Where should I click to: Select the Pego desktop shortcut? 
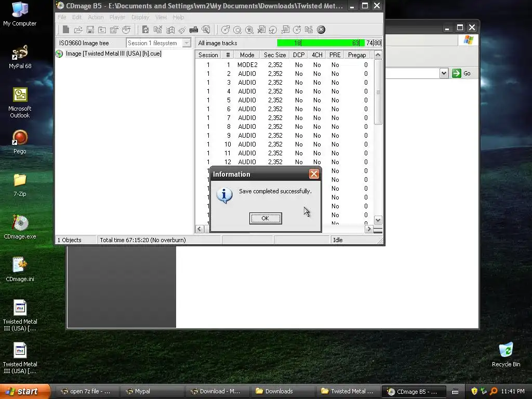(20, 142)
